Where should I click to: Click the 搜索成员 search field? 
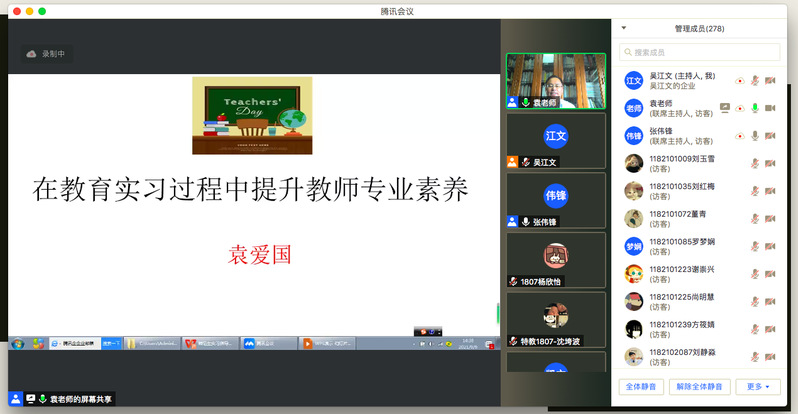click(x=699, y=52)
